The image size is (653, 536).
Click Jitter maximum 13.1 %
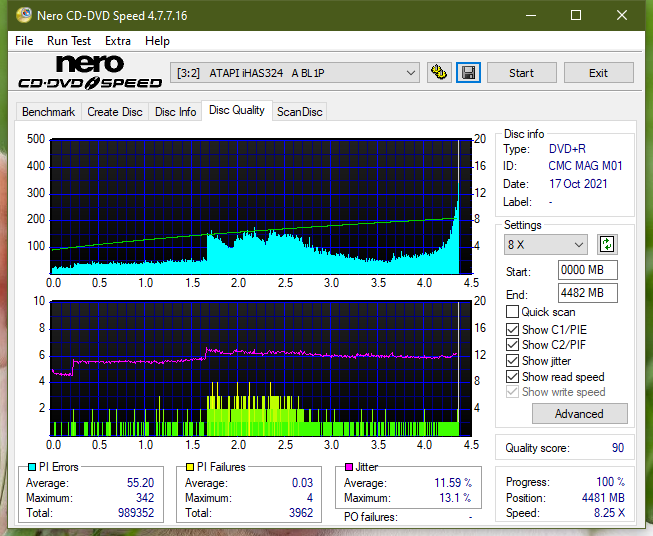point(455,498)
